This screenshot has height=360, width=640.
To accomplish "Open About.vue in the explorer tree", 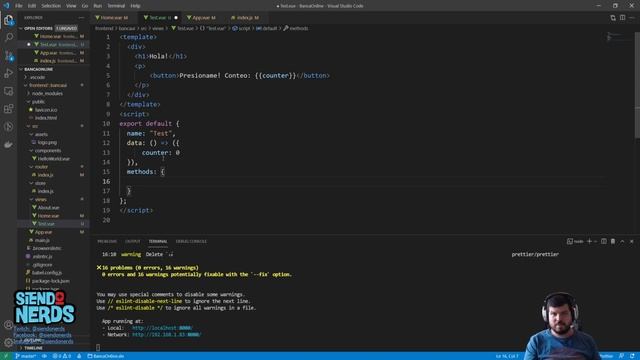I will 48,208.
